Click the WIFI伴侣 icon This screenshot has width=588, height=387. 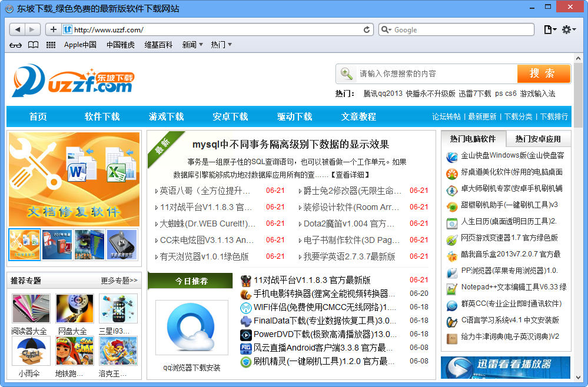click(x=245, y=308)
